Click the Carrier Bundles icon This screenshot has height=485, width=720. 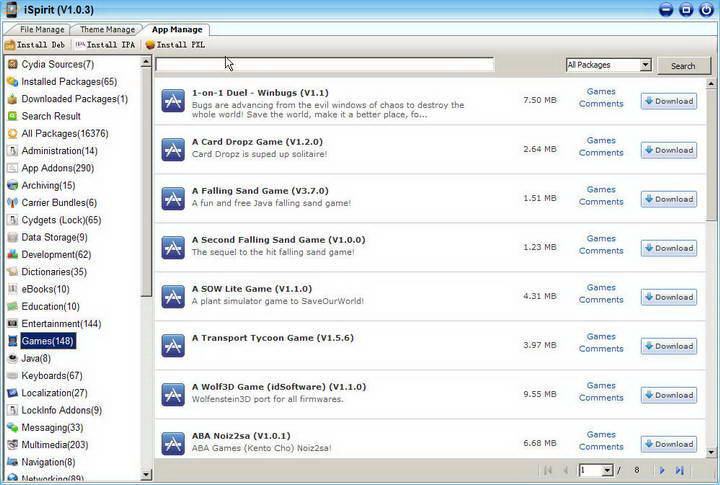(12, 203)
